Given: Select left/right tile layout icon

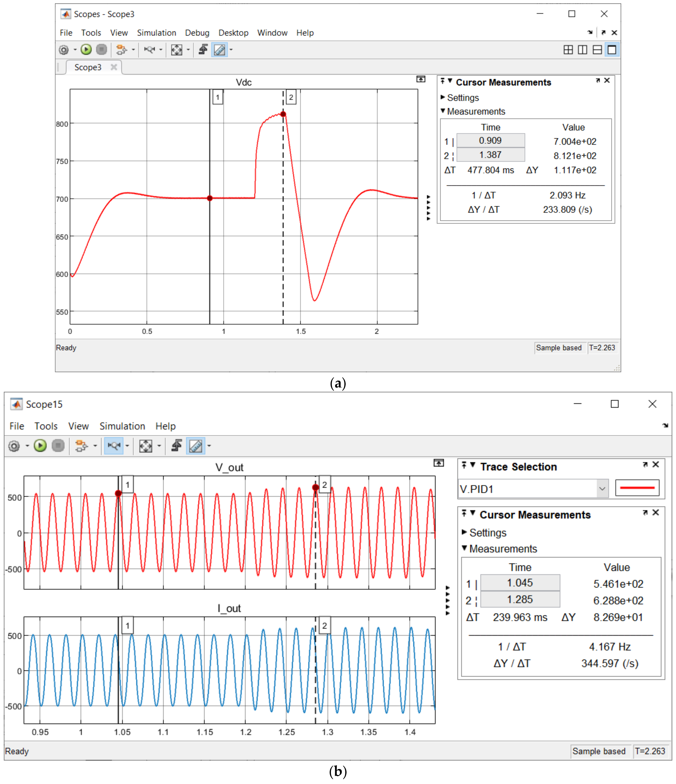Looking at the screenshot, I should pos(583,50).
